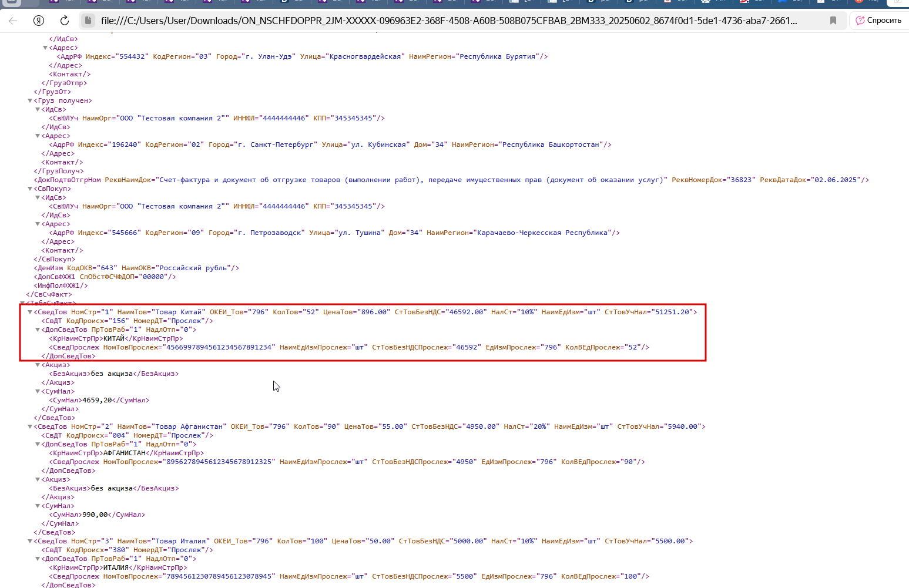Collapse the Груз получен node
This screenshot has width=909, height=588.
30,101
